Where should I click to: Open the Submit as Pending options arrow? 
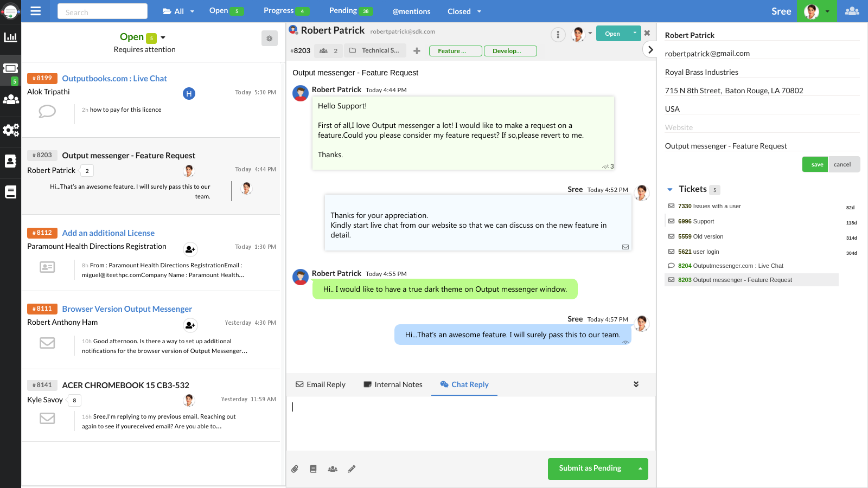(640, 469)
